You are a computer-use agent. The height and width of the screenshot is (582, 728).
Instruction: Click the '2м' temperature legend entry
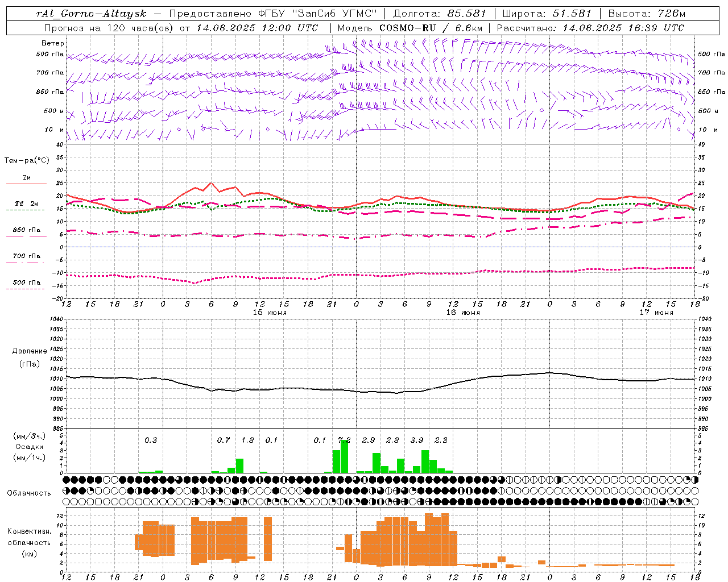27,177
